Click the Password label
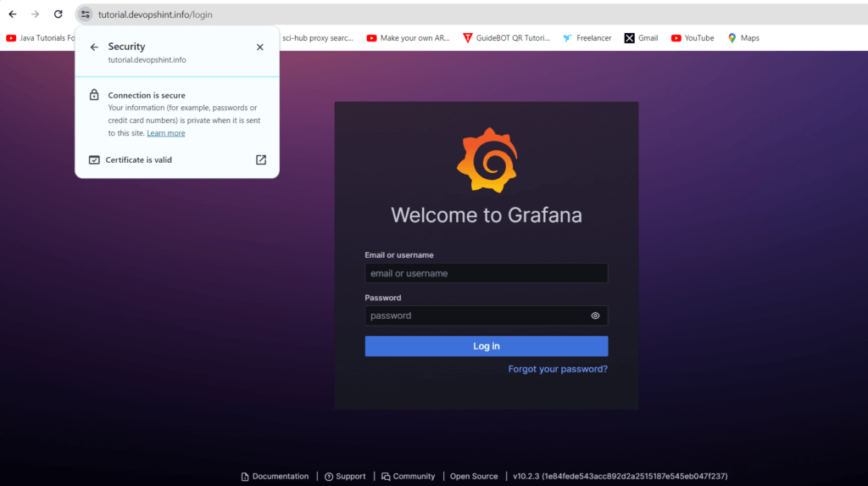Image resolution: width=868 pixels, height=486 pixels. 382,298
